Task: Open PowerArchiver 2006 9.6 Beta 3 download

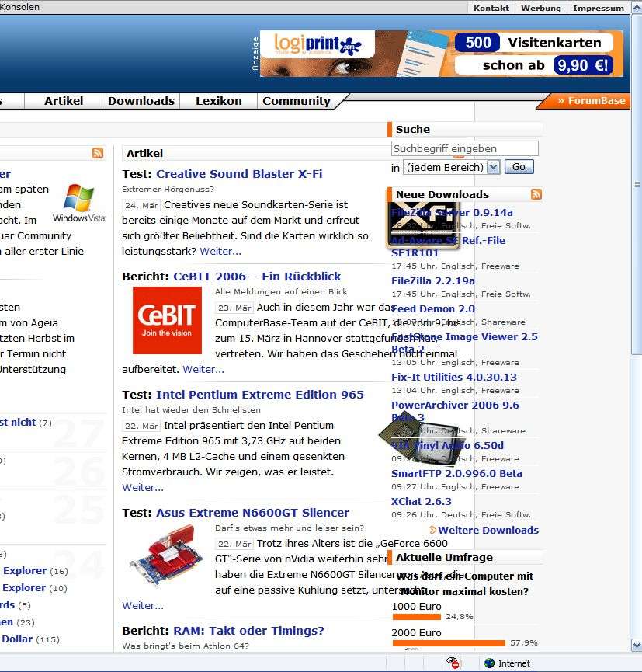Action: [x=455, y=410]
